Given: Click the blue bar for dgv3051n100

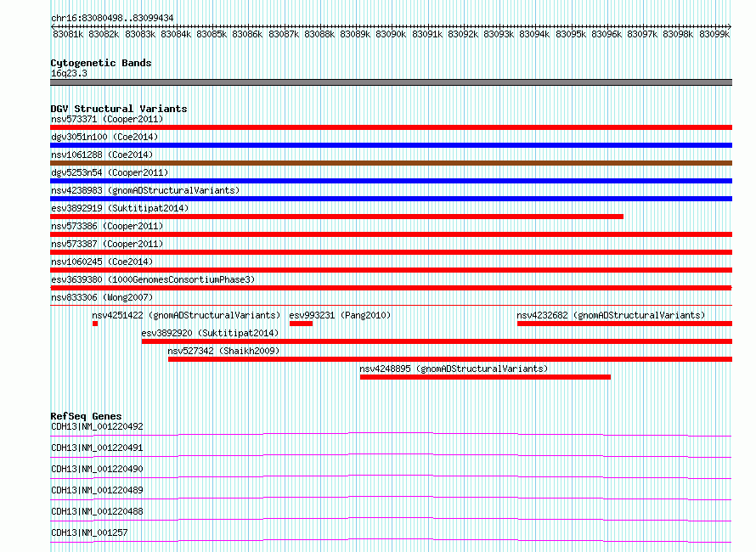Looking at the screenshot, I should coord(391,145).
